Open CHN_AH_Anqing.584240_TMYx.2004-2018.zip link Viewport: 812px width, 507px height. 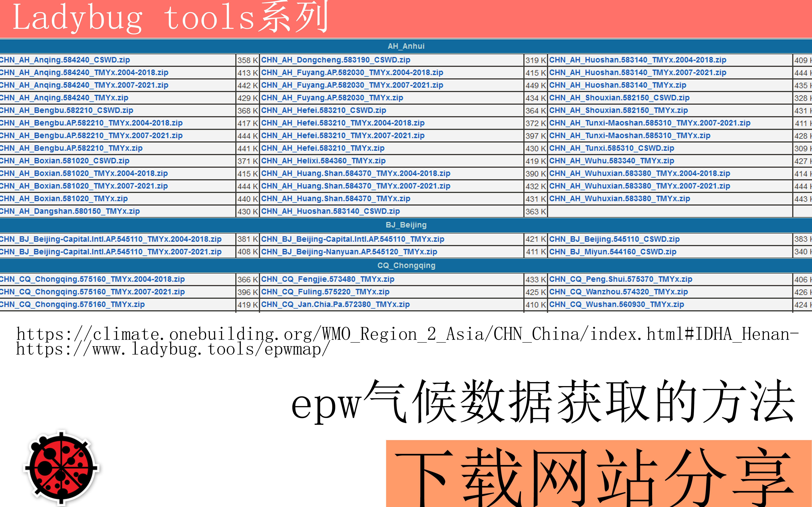(84, 72)
